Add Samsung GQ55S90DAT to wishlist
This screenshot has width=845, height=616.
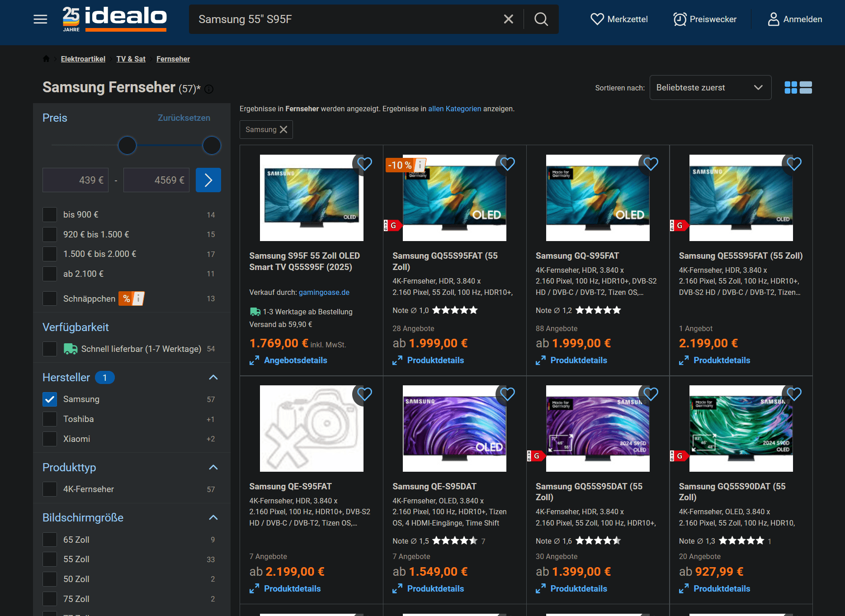pos(794,394)
